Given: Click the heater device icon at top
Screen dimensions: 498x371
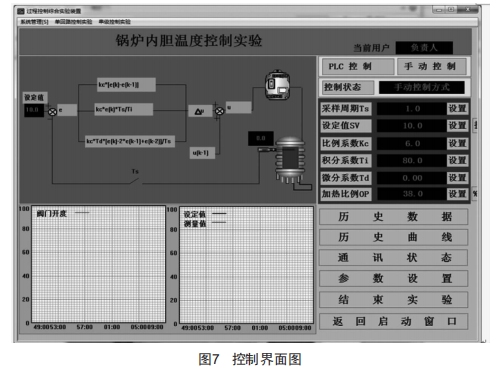Looking at the screenshot, I should click(277, 85).
